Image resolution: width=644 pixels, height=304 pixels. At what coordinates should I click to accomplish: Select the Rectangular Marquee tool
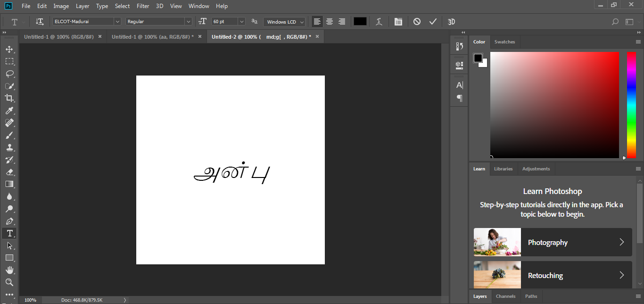[9, 61]
